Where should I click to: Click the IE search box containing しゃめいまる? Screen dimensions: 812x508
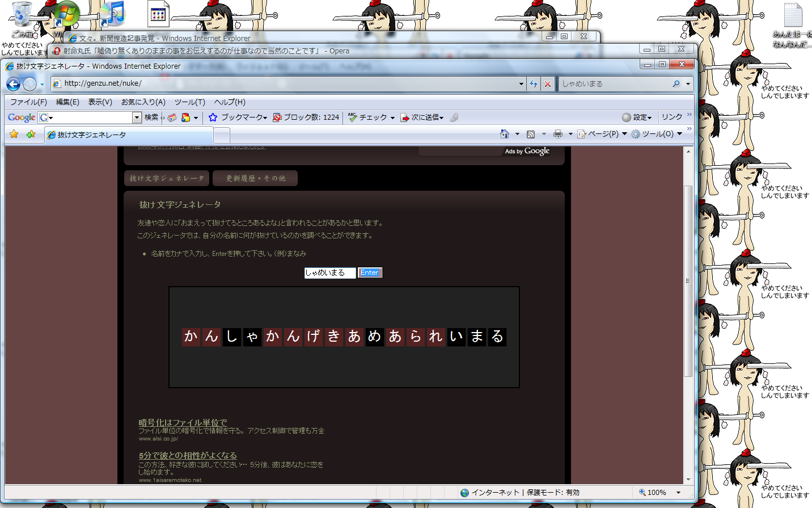[614, 83]
